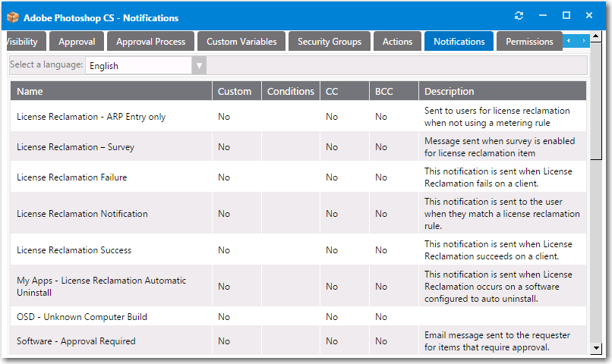Open the language dropdown arrow
The width and height of the screenshot is (612, 364).
tap(200, 66)
